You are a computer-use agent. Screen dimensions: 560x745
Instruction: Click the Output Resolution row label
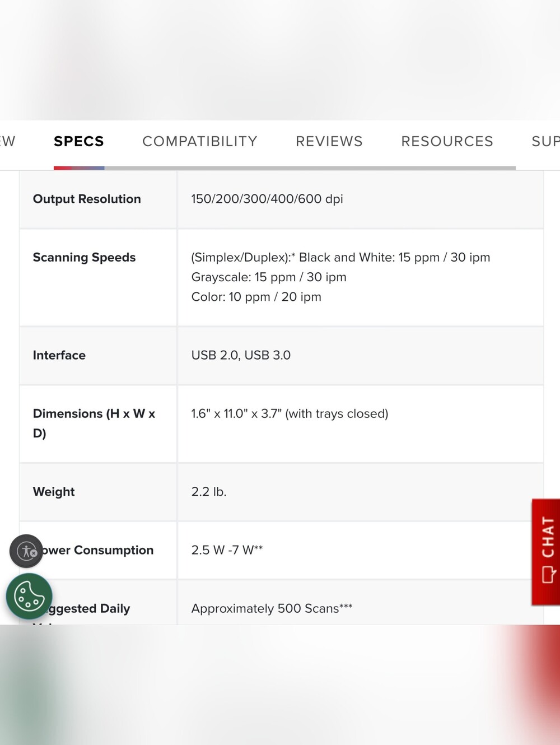(x=87, y=199)
